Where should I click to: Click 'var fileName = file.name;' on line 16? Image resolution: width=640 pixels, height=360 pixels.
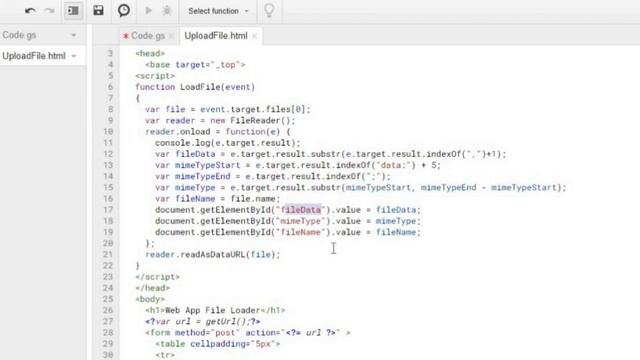pos(218,199)
